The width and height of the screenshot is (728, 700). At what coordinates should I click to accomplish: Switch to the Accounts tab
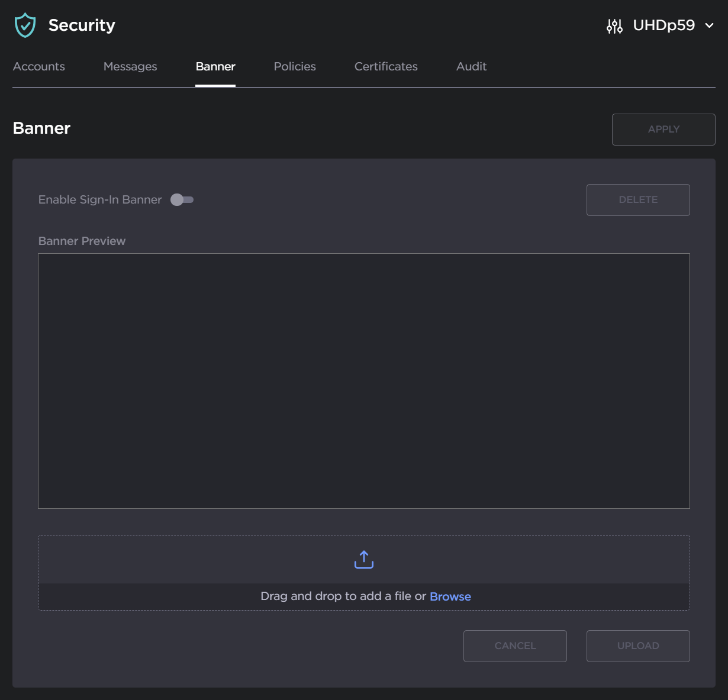(x=39, y=67)
